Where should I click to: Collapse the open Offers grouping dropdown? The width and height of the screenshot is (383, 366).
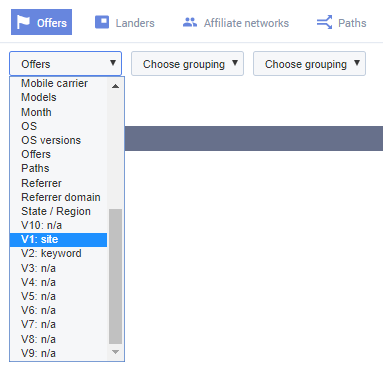click(x=65, y=63)
